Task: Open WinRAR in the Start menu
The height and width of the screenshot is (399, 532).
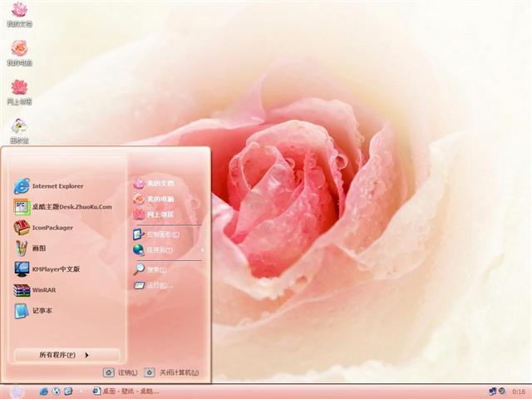Action: [42, 290]
